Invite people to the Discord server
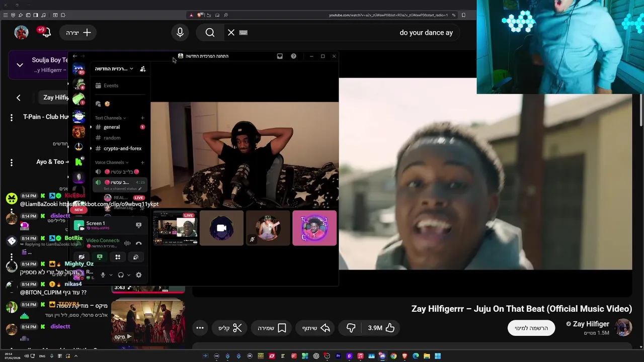This screenshot has width=644, height=362. click(143, 69)
